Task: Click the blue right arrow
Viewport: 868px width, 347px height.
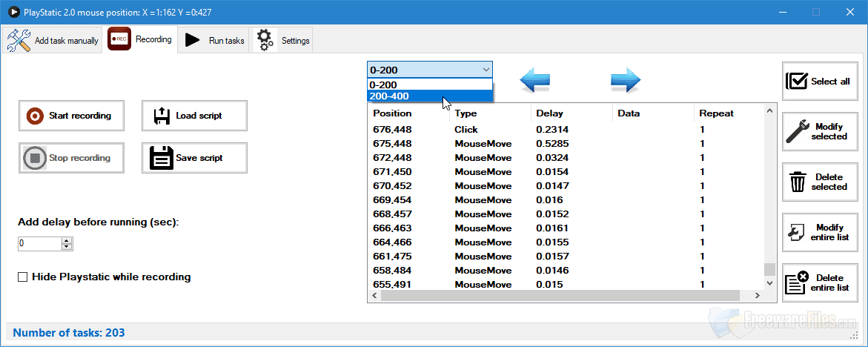Action: 626,82
